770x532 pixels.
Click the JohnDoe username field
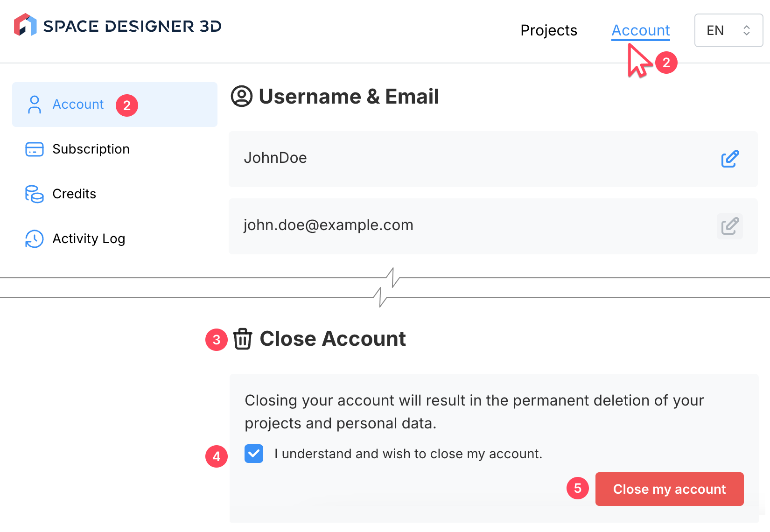467,159
